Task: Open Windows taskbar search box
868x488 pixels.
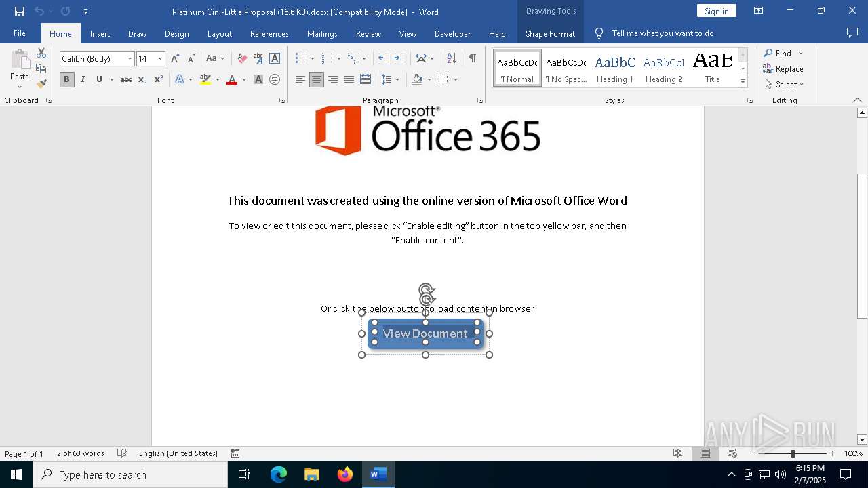Action: pyautogui.click(x=130, y=474)
